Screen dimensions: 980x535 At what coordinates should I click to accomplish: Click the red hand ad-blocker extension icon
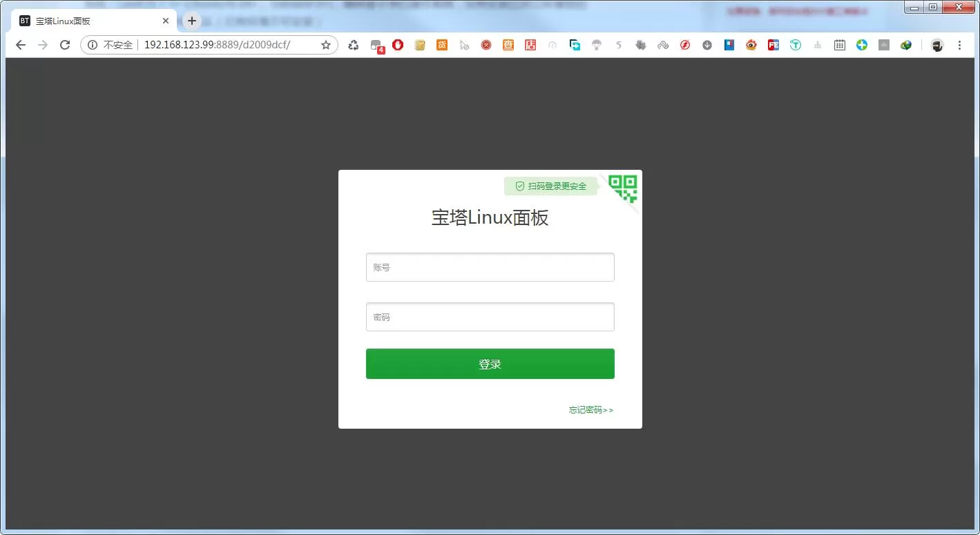pos(398,45)
